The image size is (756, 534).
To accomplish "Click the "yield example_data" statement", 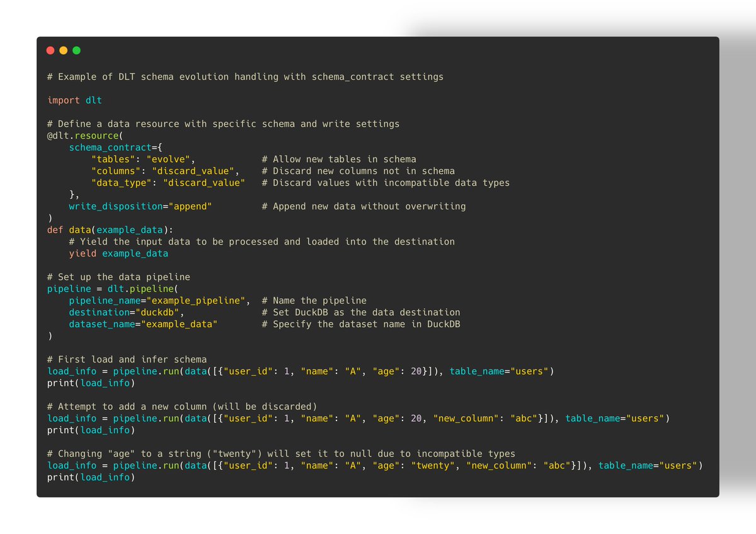I will coord(118,253).
